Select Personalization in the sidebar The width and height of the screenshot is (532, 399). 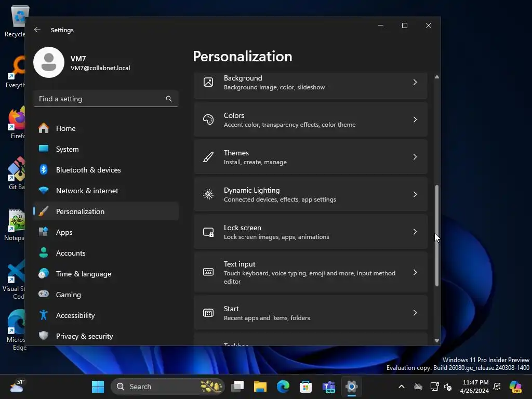point(106,211)
